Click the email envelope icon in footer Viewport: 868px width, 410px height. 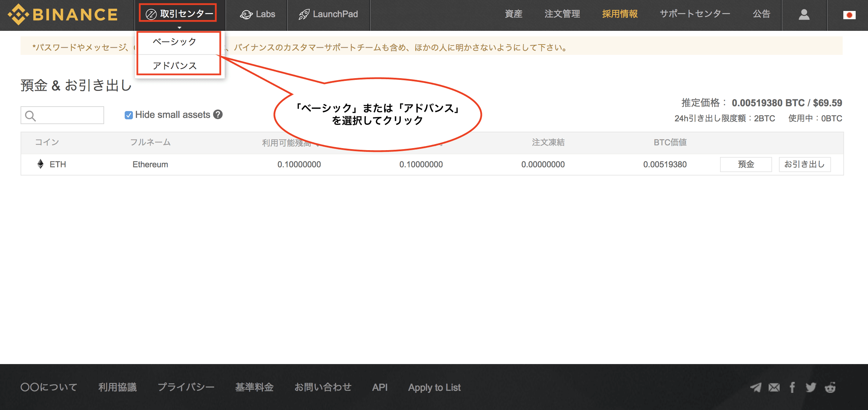(774, 388)
